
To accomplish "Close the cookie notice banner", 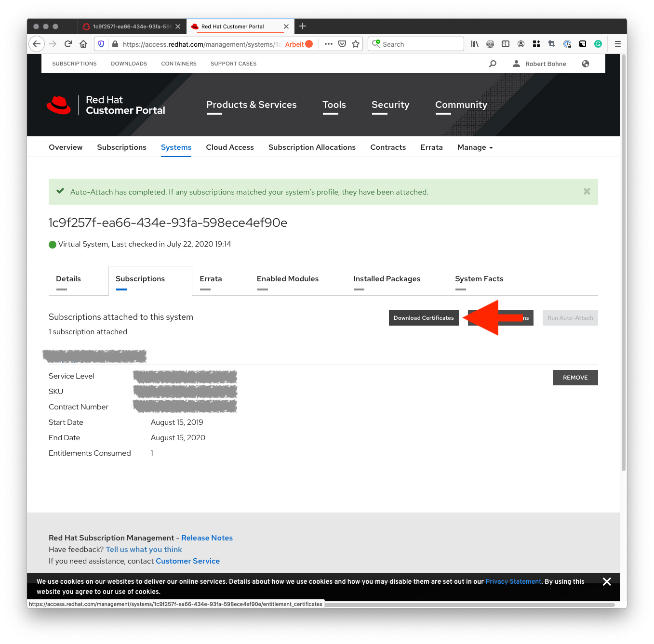I will pos(607,581).
